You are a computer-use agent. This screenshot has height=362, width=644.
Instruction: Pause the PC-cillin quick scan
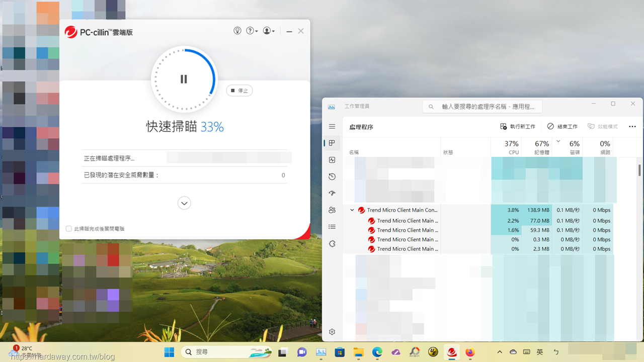point(184,79)
